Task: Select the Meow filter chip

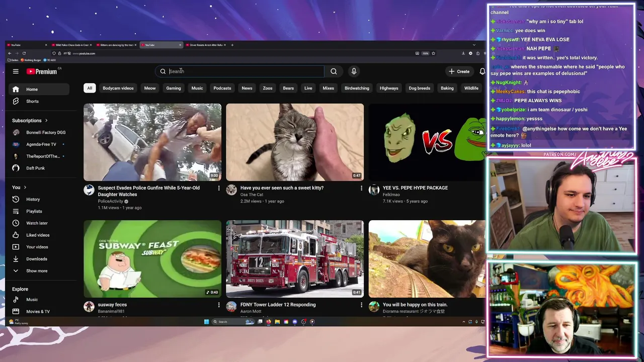Action: [x=150, y=88]
